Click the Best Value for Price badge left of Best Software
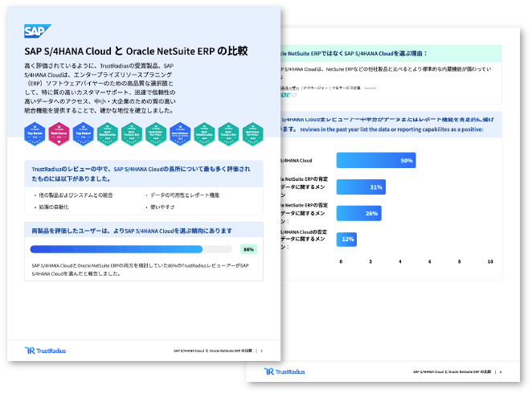This screenshot has height=394, width=532. pyautogui.click(x=156, y=134)
